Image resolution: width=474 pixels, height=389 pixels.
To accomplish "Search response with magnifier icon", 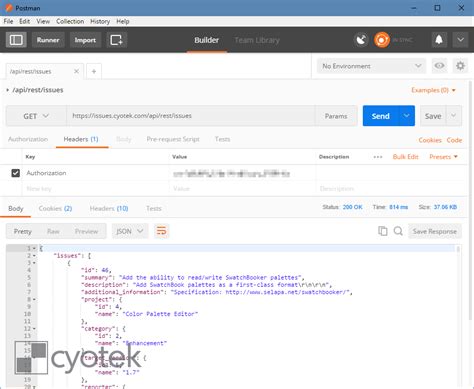I will 398,231.
